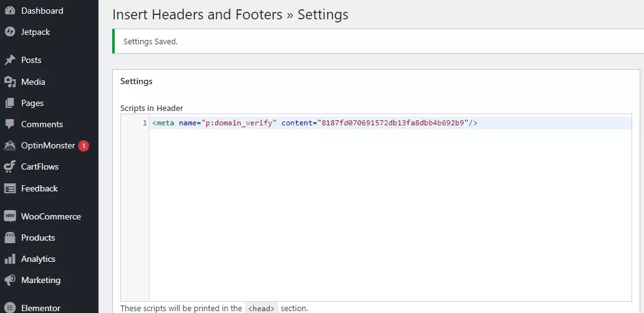Open the Feedback menu item
644x313 pixels.
(39, 188)
